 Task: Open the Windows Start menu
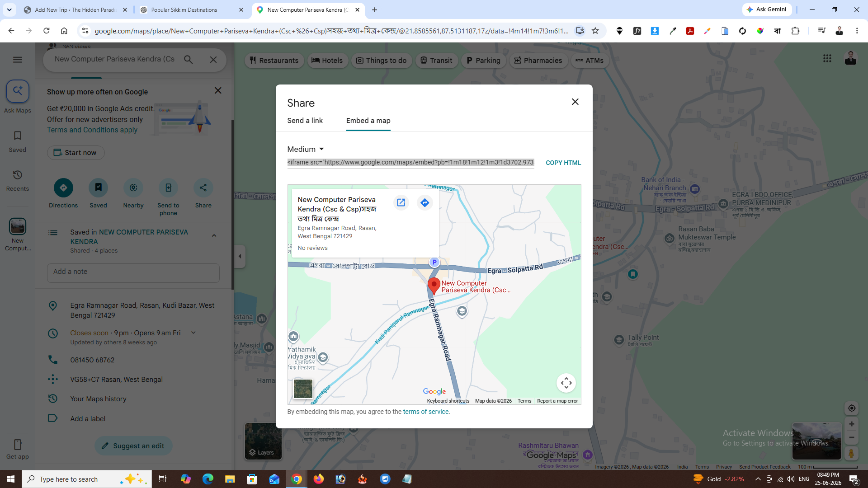pyautogui.click(x=11, y=479)
